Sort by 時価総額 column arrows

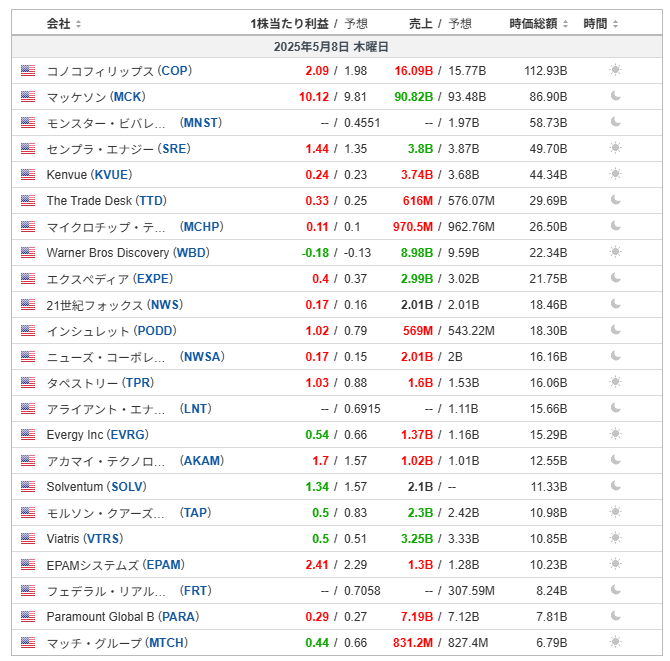(565, 24)
